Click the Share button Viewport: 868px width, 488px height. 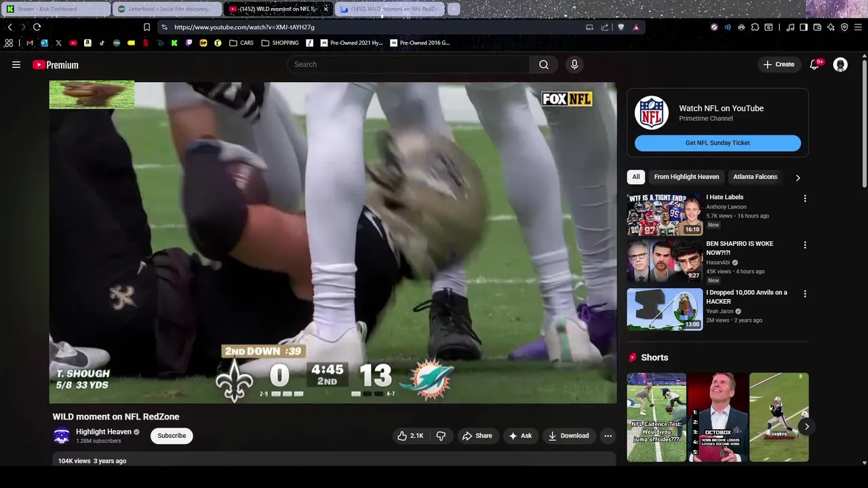(x=477, y=436)
